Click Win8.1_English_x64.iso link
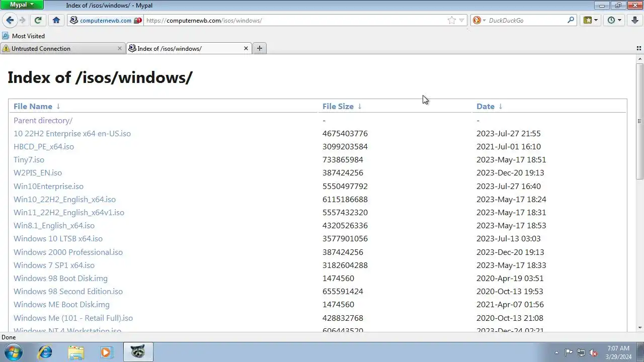The width and height of the screenshot is (644, 362). pyautogui.click(x=54, y=226)
